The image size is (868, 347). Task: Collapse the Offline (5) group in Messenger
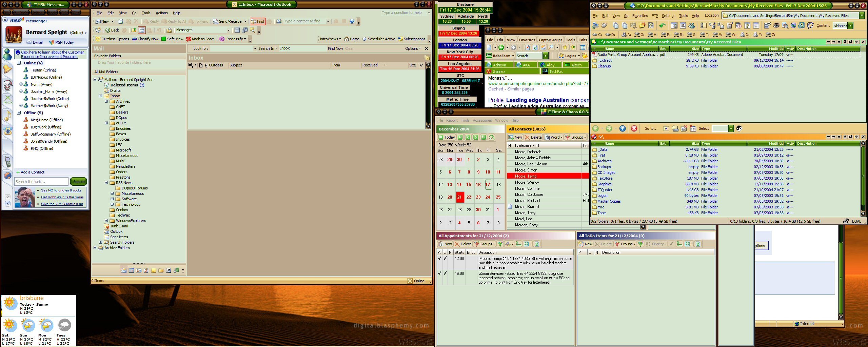(19, 113)
